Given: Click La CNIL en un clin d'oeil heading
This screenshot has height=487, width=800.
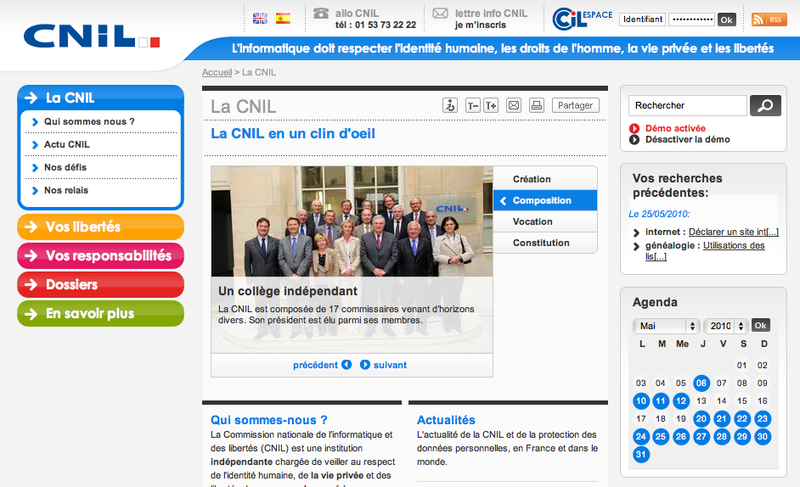Looking at the screenshot, I should (x=293, y=134).
